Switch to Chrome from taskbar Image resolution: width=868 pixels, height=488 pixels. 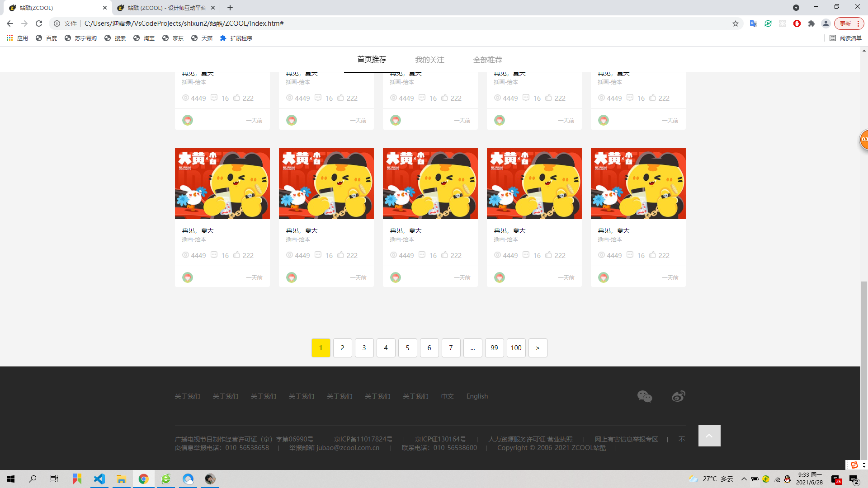[x=143, y=479]
